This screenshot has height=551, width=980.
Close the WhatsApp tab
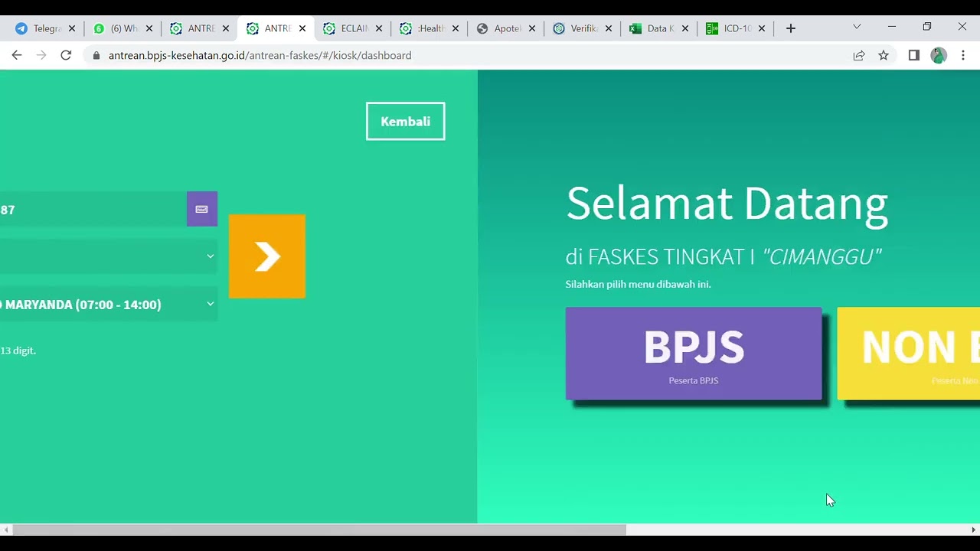[x=149, y=28]
